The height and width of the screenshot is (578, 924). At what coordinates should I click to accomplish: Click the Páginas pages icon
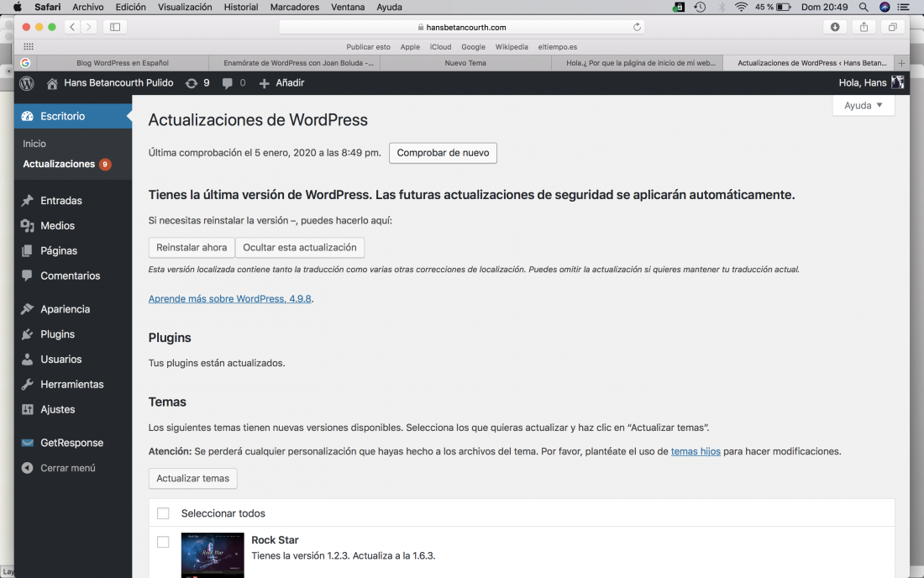[27, 251]
